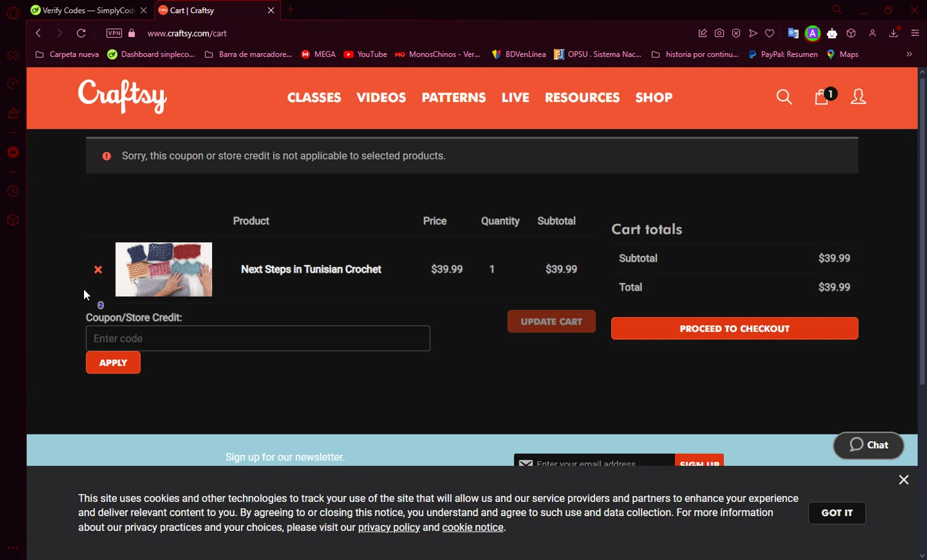
Task: Close the Cart | Craftsy tab
Action: pos(271,11)
